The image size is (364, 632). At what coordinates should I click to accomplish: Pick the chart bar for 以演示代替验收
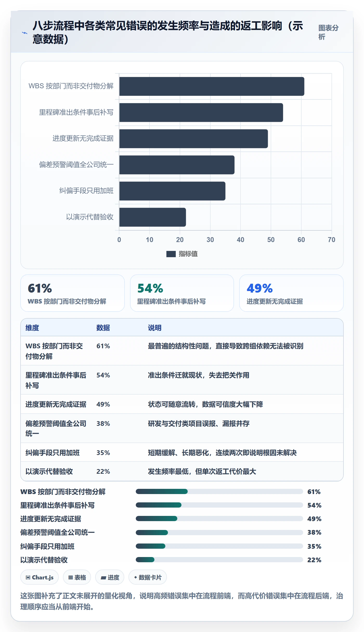coord(153,217)
